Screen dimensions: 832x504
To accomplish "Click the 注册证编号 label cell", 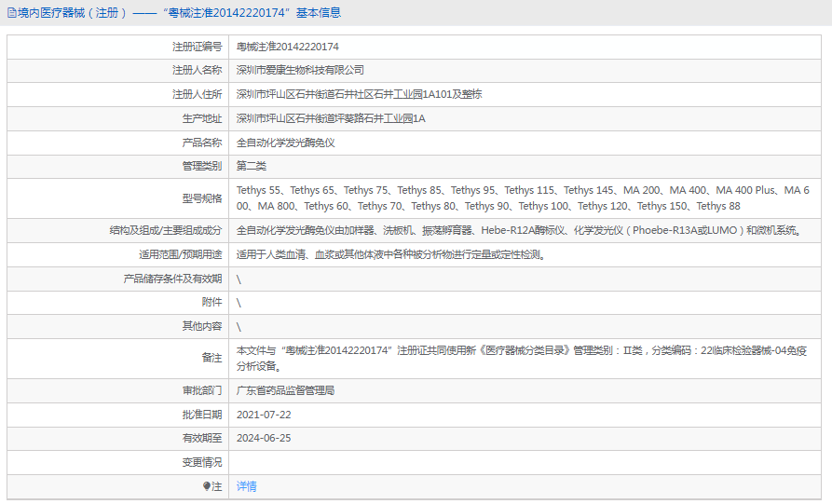I will coord(117,47).
